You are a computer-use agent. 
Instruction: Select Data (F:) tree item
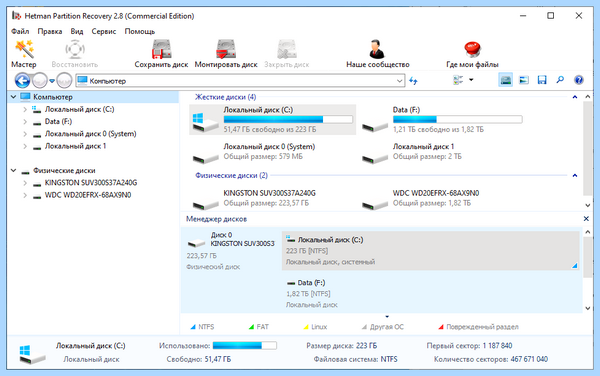(x=58, y=122)
